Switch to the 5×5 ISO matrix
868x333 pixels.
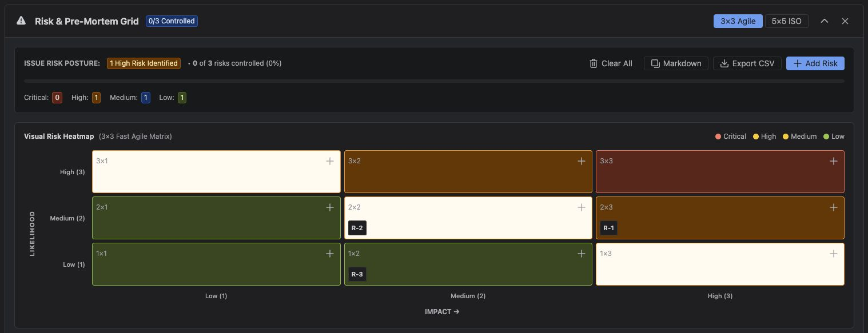point(787,21)
